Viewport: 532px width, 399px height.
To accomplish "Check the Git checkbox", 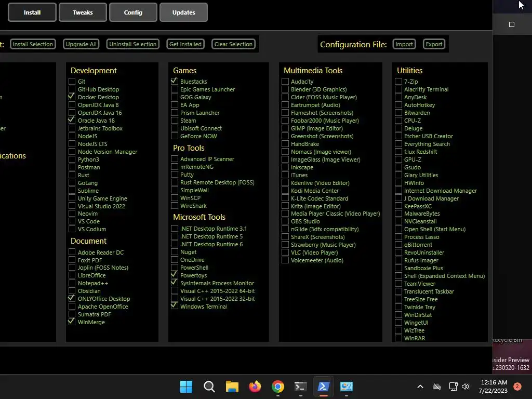I will (x=72, y=82).
